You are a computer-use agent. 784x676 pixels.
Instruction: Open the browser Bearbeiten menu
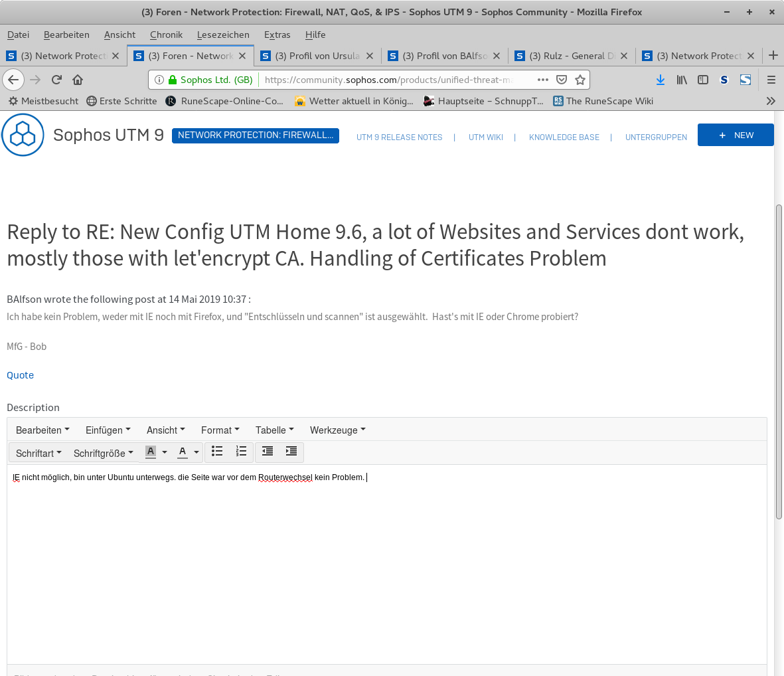pyautogui.click(x=66, y=35)
